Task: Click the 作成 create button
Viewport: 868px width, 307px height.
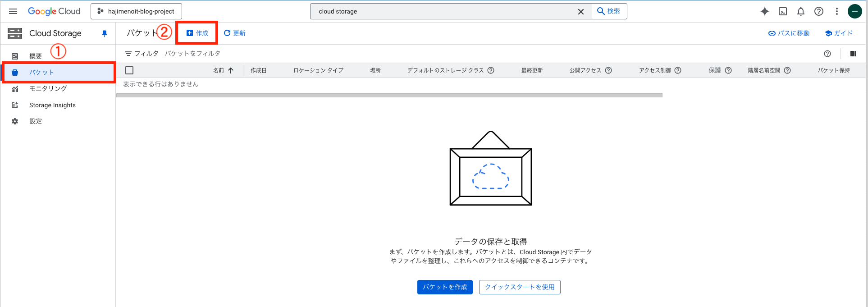Action: pyautogui.click(x=197, y=33)
